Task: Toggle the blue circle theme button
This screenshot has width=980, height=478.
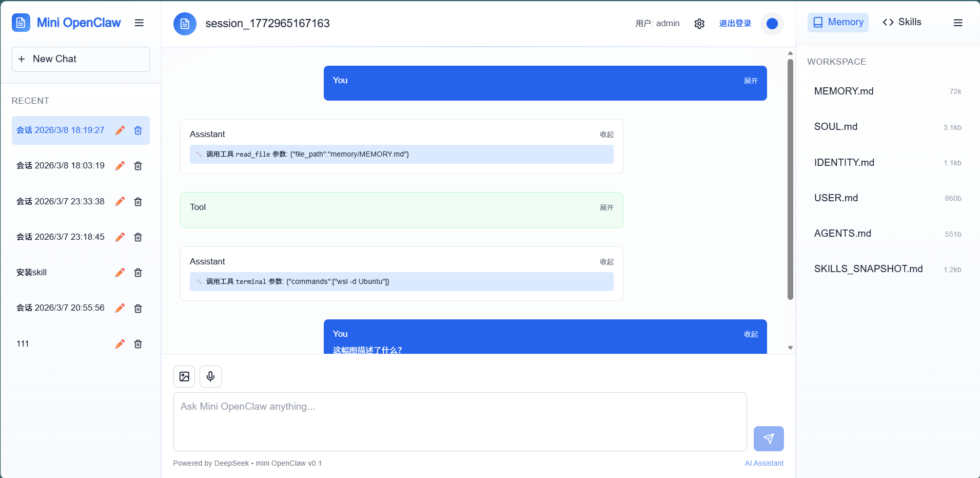Action: tap(772, 24)
